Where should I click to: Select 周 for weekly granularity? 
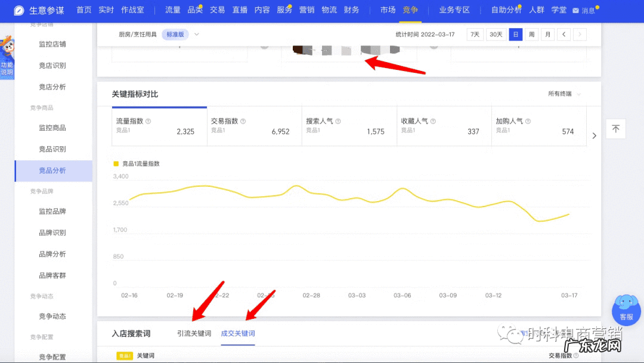point(531,35)
